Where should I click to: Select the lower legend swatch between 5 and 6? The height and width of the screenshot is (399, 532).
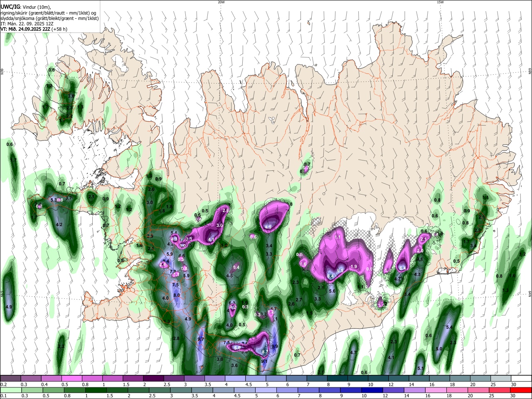(265, 390)
